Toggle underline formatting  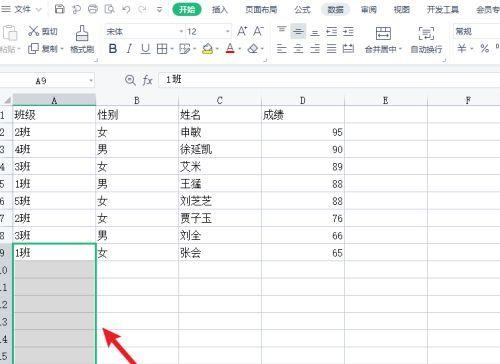tap(145, 49)
